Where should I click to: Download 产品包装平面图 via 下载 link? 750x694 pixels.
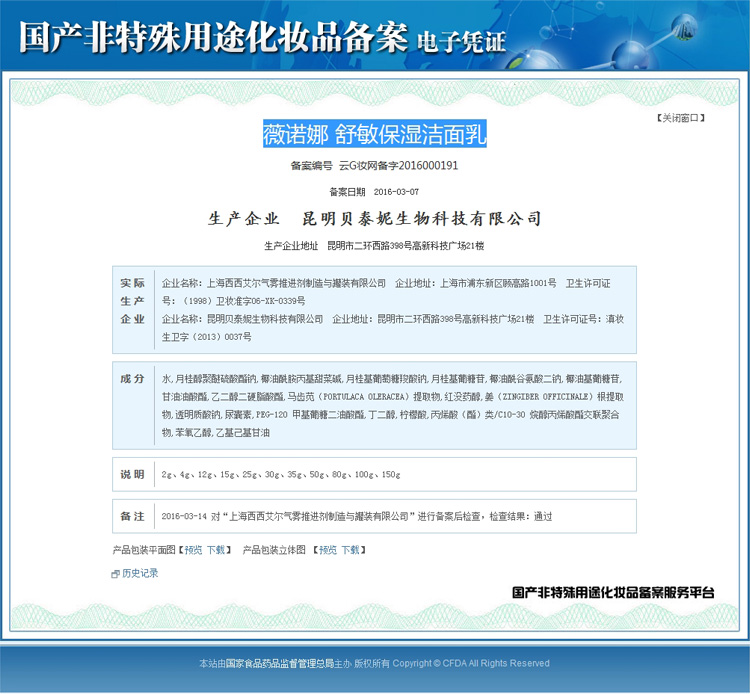click(216, 550)
